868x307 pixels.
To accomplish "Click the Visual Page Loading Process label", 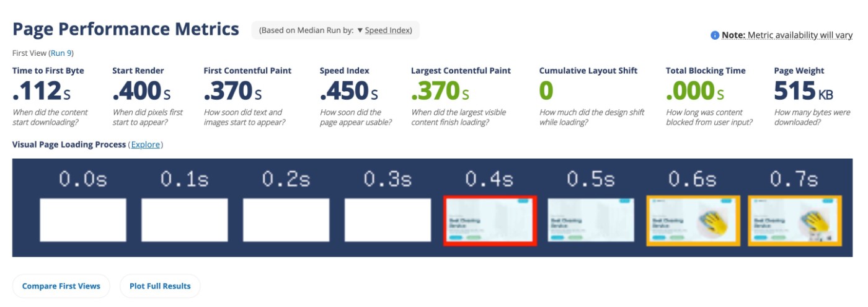I will [69, 145].
